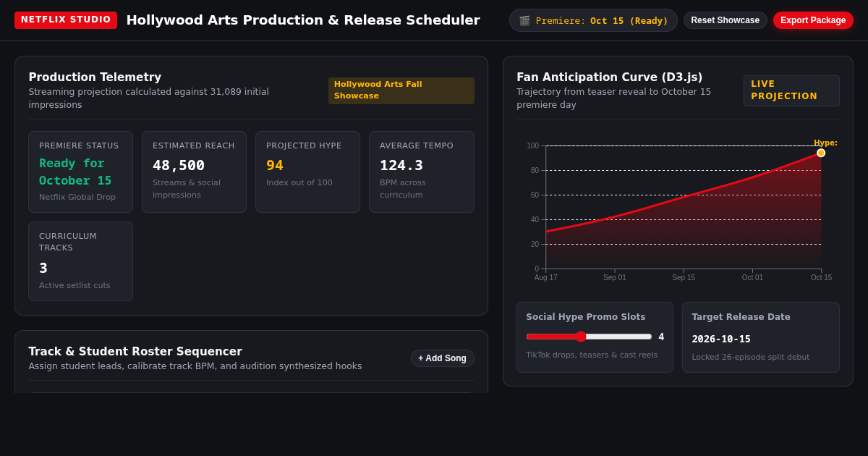This screenshot has width=868, height=456.
Task: Click the Oct 15 axis label
Action: [x=821, y=278]
